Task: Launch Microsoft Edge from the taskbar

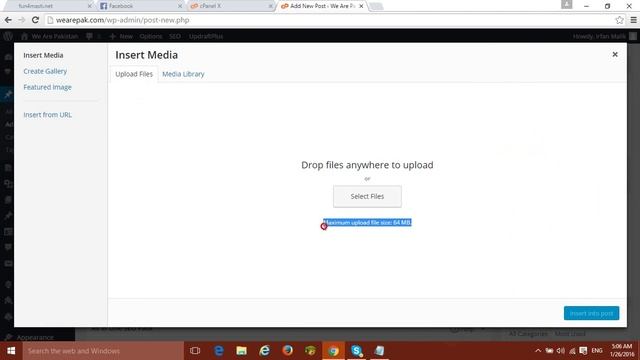Action: pyautogui.click(x=219, y=351)
